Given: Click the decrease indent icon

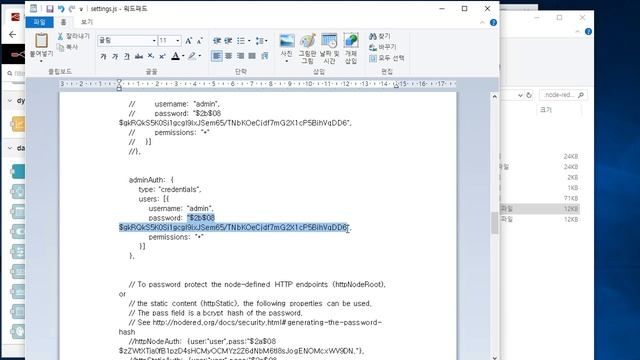Looking at the screenshot, I should point(217,40).
